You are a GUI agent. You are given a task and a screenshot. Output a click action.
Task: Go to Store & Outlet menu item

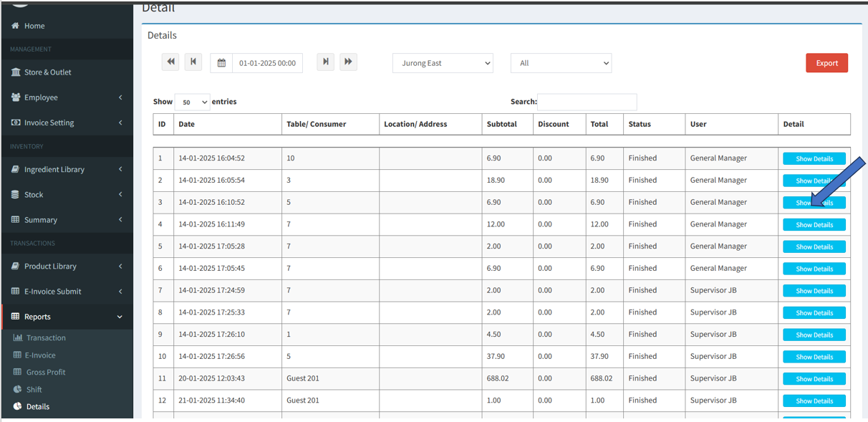pos(48,72)
